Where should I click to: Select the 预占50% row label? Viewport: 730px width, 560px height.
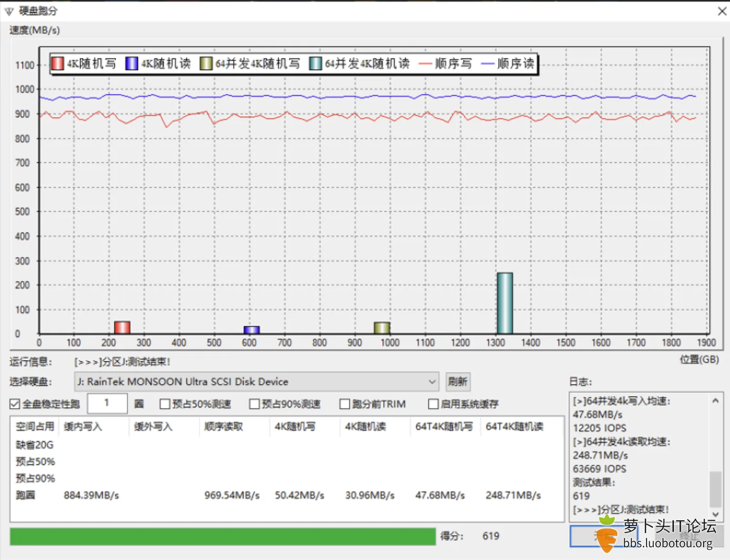pyautogui.click(x=35, y=461)
